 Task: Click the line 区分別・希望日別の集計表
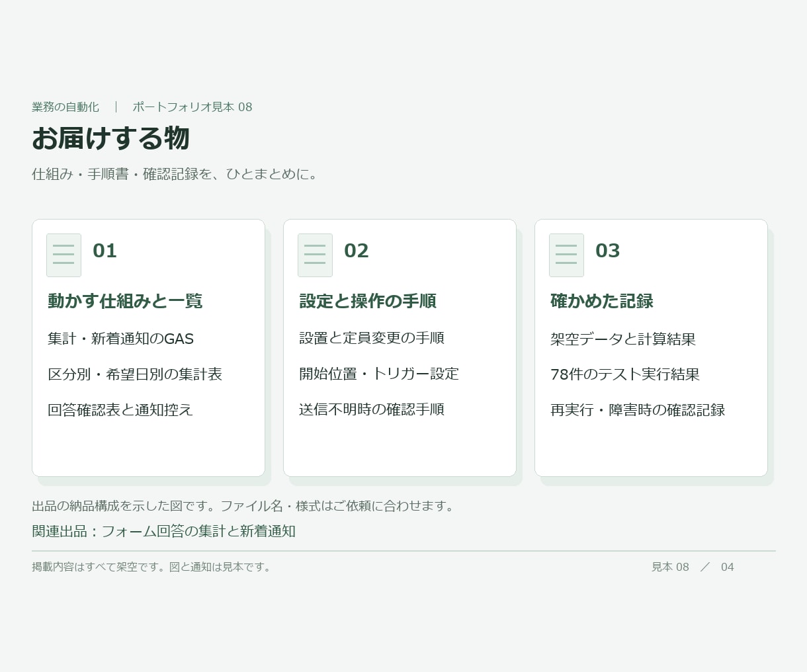click(135, 374)
